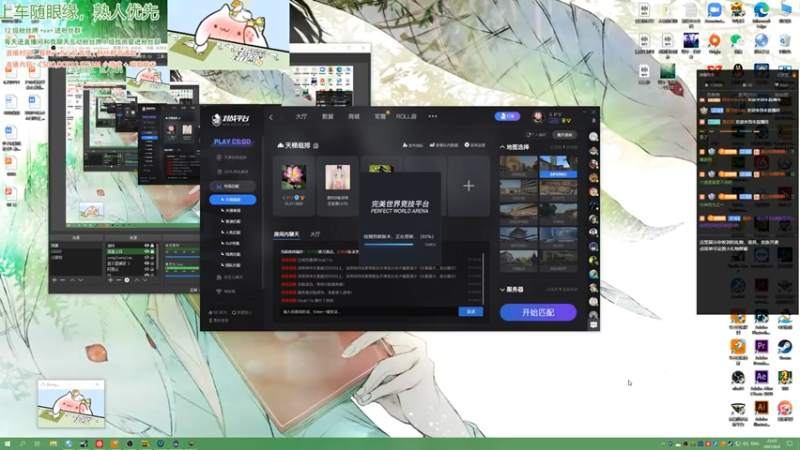Toggle the highlighted Inferno map

click(558, 167)
